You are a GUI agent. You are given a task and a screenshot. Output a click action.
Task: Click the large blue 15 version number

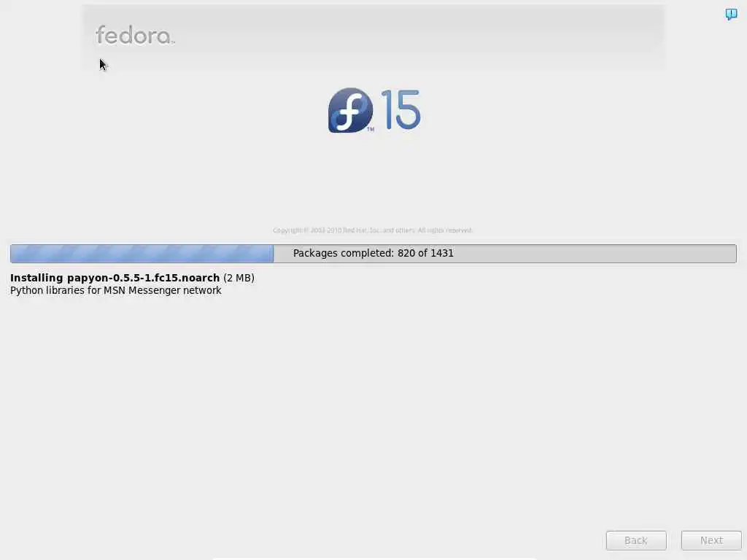(x=400, y=109)
